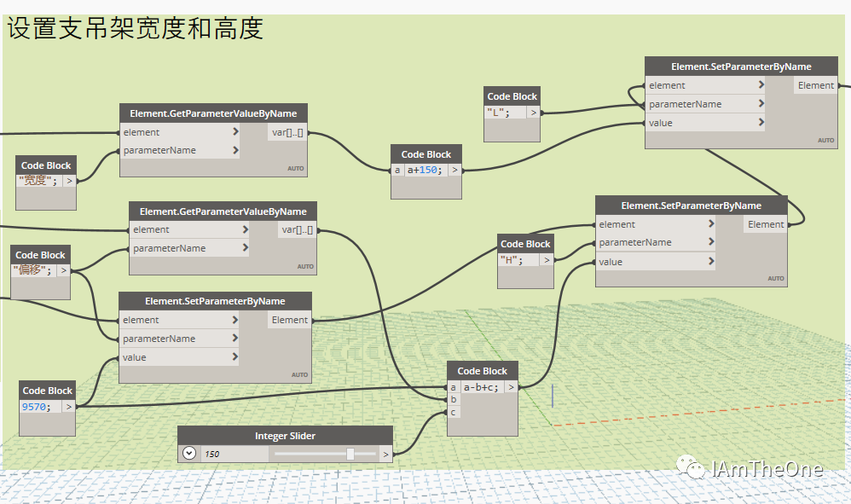Click element port of GetParameterValueByName wired to "宽度"

180,132
